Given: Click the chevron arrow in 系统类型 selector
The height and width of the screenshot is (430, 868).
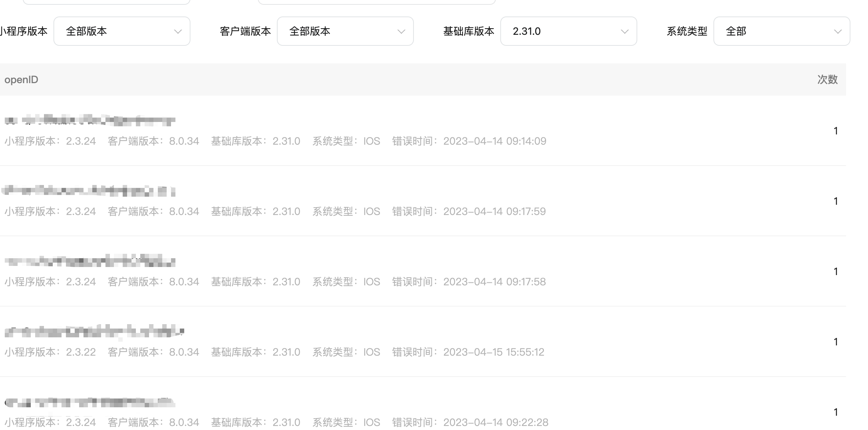Looking at the screenshot, I should tap(838, 31).
